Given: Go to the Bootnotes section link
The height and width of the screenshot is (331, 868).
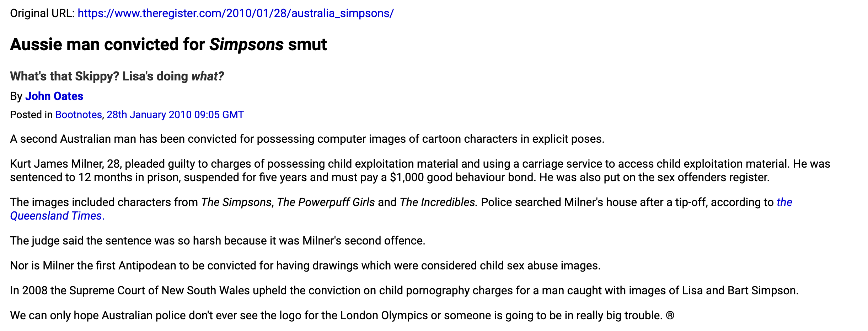Looking at the screenshot, I should (x=79, y=115).
